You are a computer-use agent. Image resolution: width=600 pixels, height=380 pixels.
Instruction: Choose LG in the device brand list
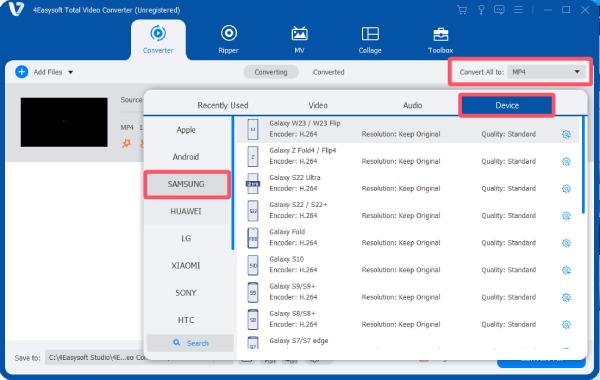(x=186, y=238)
